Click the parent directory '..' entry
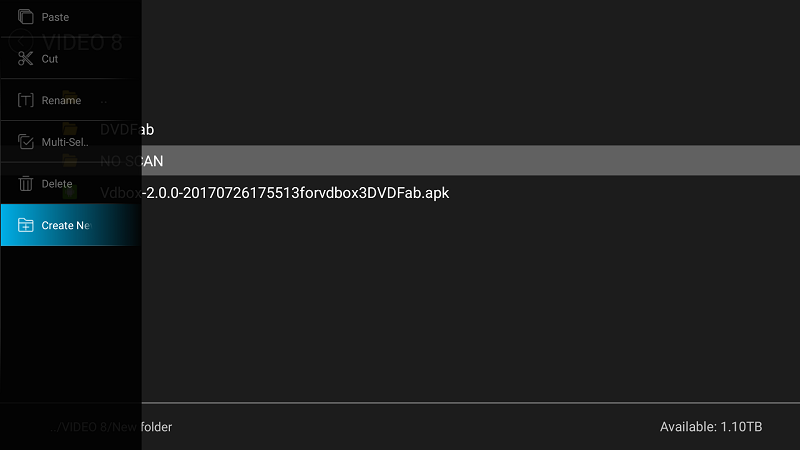The height and width of the screenshot is (450, 800). (x=104, y=101)
